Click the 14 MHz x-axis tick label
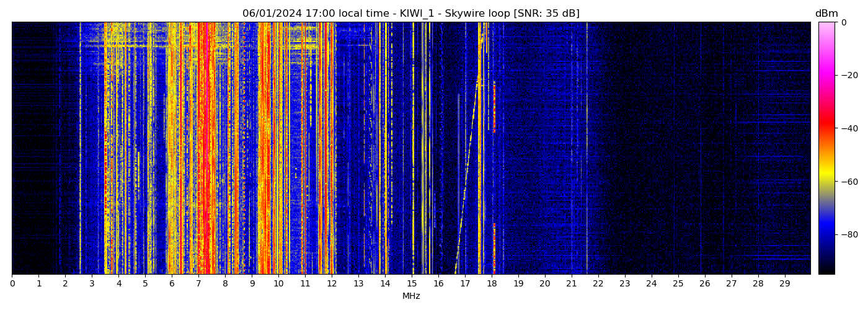This screenshot has width=868, height=310. coord(385,284)
